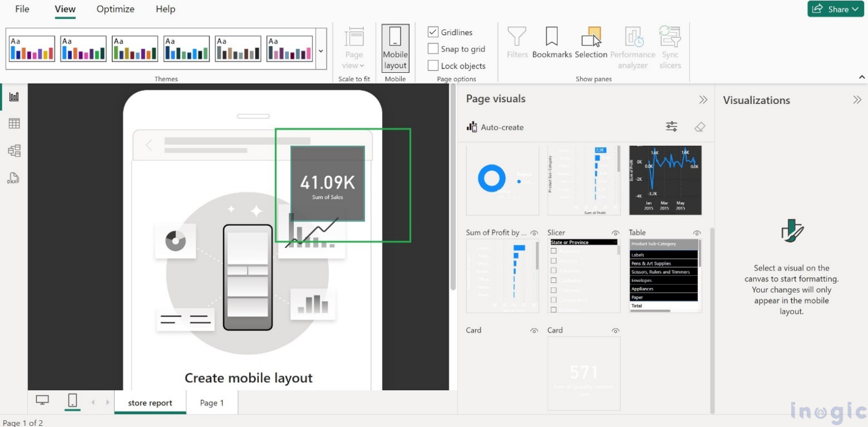This screenshot has width=868, height=427.
Task: Open the Page view dropdown
Action: tap(353, 65)
